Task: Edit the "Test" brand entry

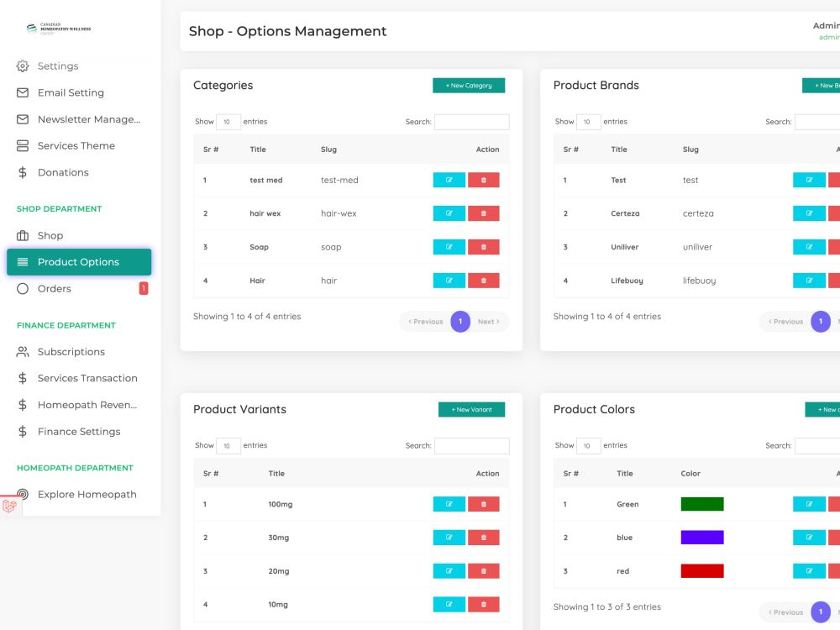Action: point(808,179)
